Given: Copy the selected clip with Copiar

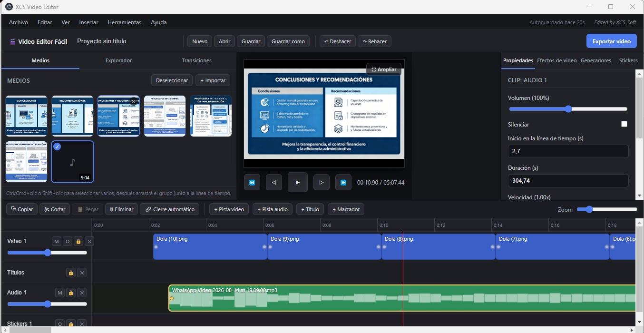Looking at the screenshot, I should [x=22, y=209].
